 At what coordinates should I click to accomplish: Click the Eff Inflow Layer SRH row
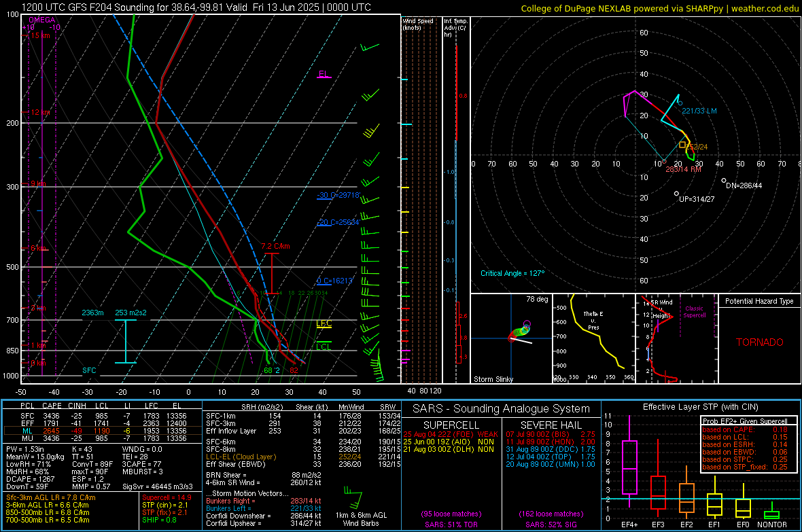pyautogui.click(x=302, y=431)
